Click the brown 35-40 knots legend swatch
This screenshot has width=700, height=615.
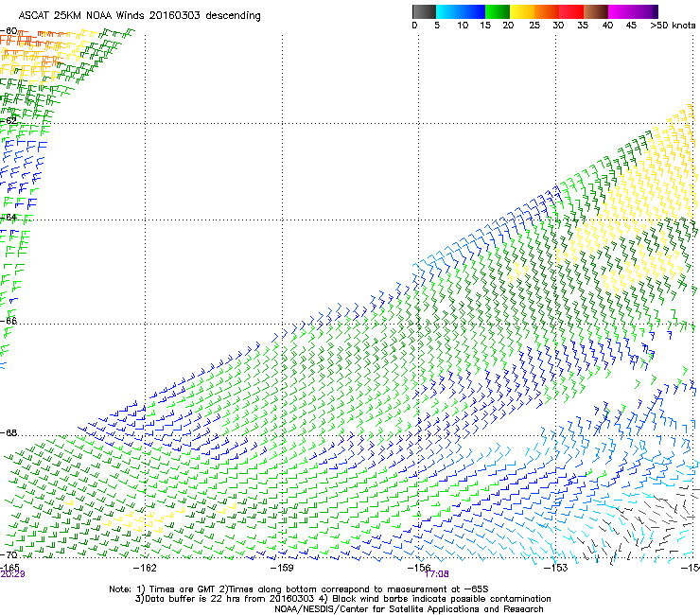(596, 11)
